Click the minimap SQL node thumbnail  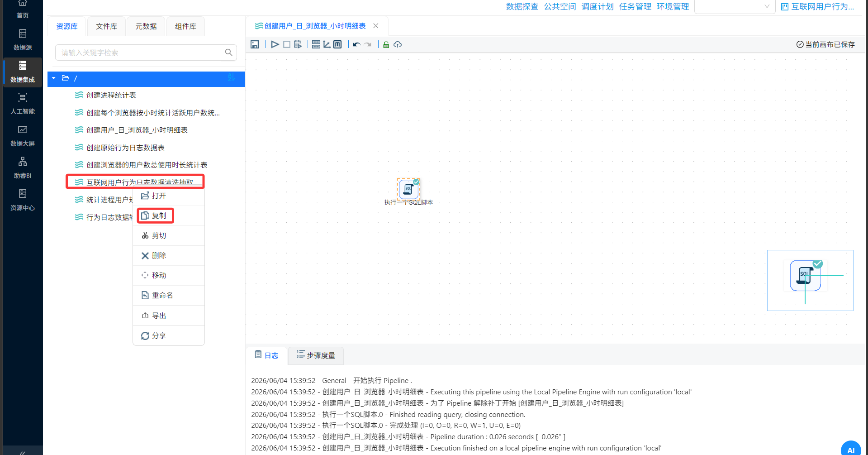point(806,276)
